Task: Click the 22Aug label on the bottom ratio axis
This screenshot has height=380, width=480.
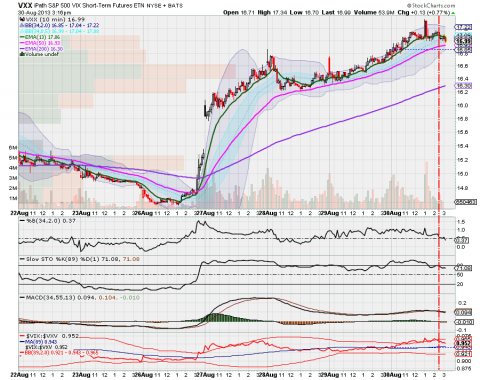Action: click(19, 375)
